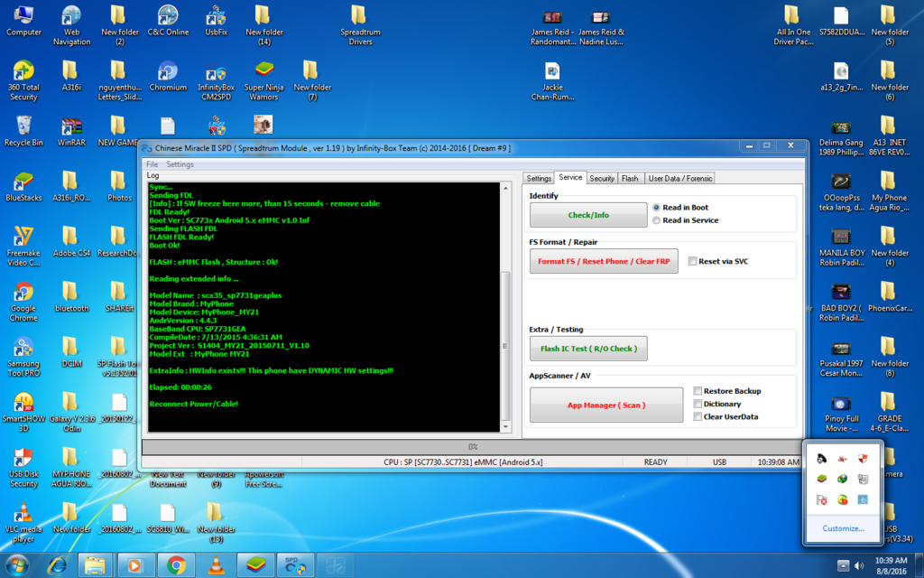The image size is (924, 578).
Task: Click Format FS / Reset Phone / Clear FRP
Action: point(604,261)
